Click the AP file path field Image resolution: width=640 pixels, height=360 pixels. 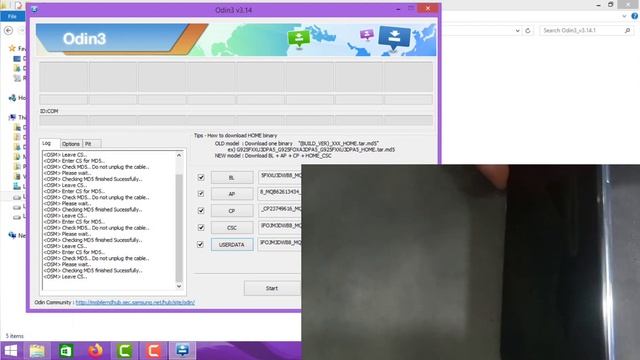coord(280,193)
